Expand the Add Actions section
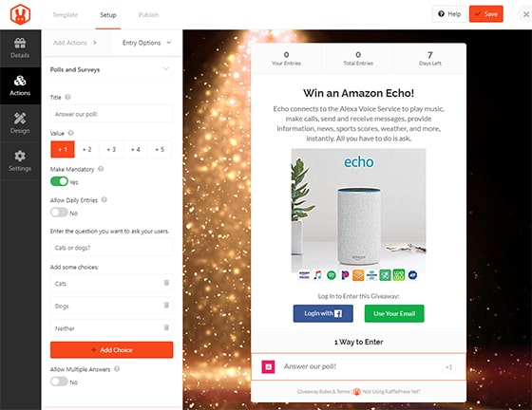This screenshot has height=410, width=532. (x=75, y=43)
